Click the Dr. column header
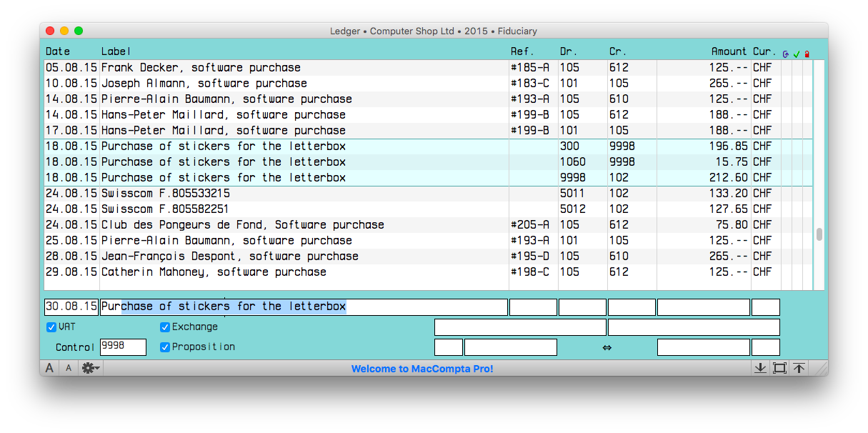This screenshot has height=433, width=868. (569, 51)
